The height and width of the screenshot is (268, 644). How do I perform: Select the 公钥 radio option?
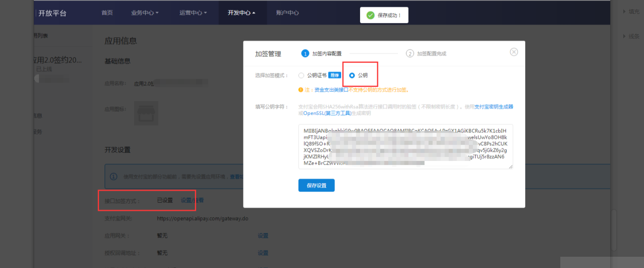[352, 76]
